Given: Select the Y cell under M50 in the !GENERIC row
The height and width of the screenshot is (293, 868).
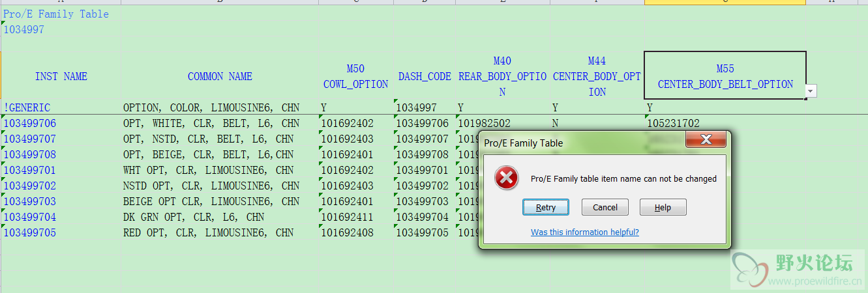Looking at the screenshot, I should [x=356, y=107].
